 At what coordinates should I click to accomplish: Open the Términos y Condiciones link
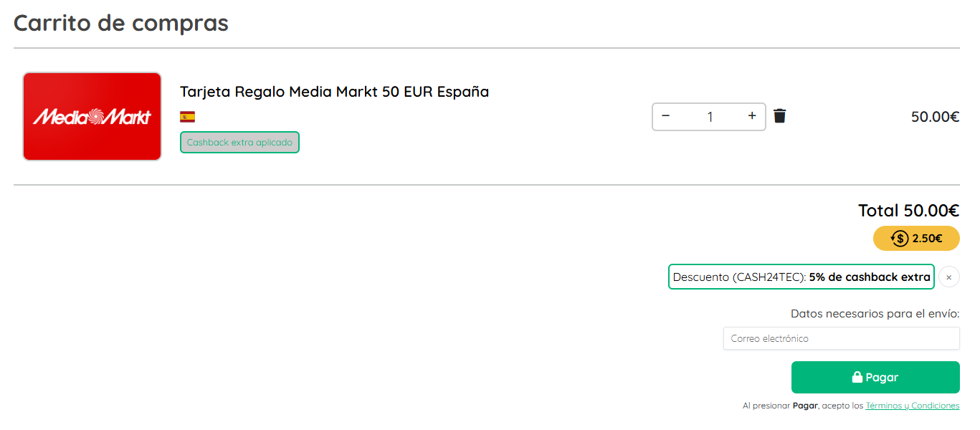[x=912, y=406]
